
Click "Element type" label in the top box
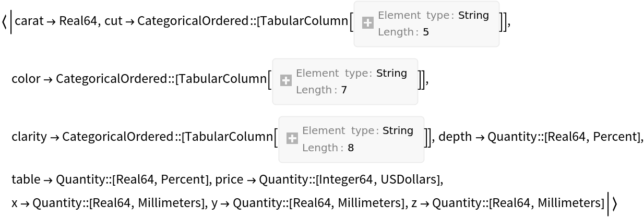(x=414, y=15)
